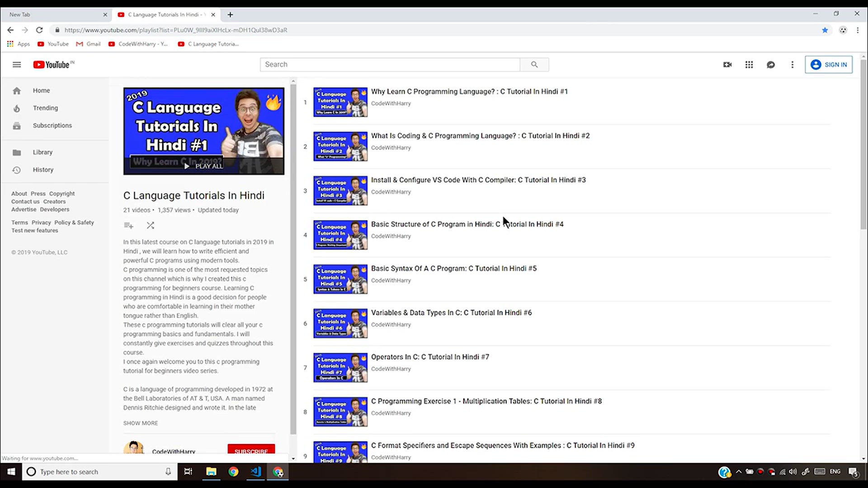Click the save playlist icon
This screenshot has width=868, height=488.
coord(128,225)
